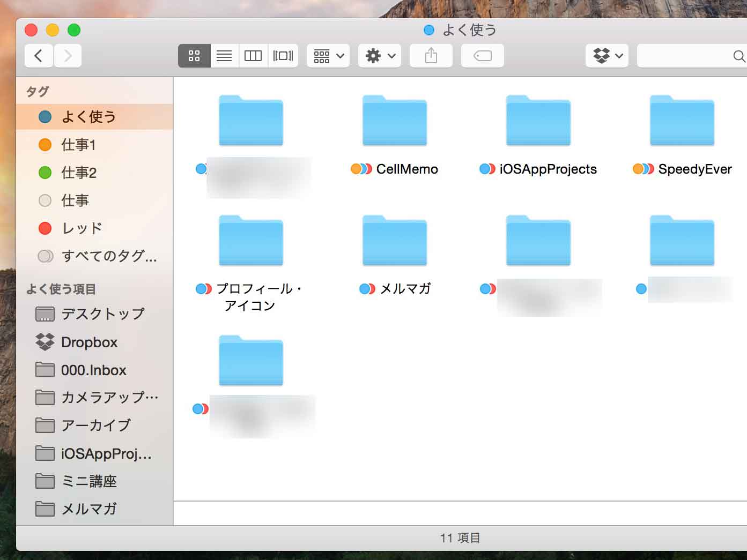Switch to Cover Flow view
The image size is (747, 560).
point(283,56)
